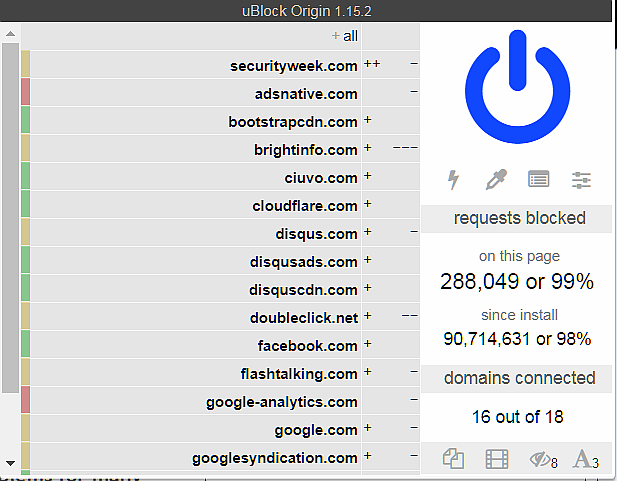Click '90,714,631 or 98%' install count
This screenshot has height=481, width=617.
point(517,339)
